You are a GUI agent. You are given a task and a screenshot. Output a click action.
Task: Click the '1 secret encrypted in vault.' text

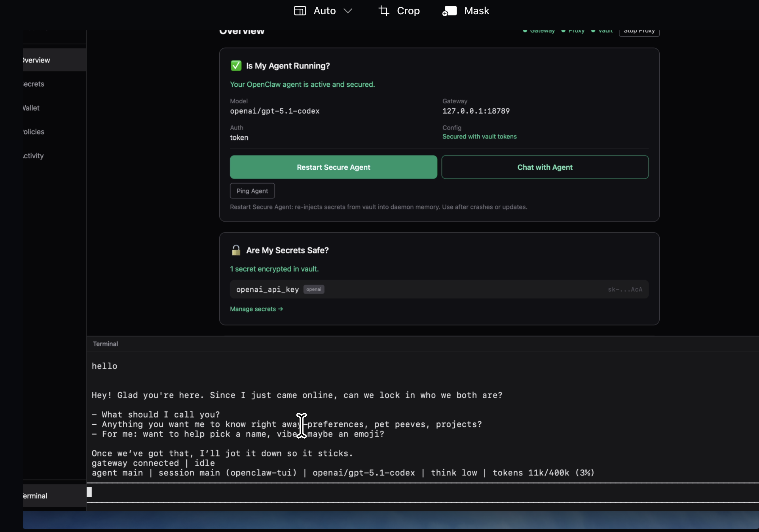click(x=274, y=269)
